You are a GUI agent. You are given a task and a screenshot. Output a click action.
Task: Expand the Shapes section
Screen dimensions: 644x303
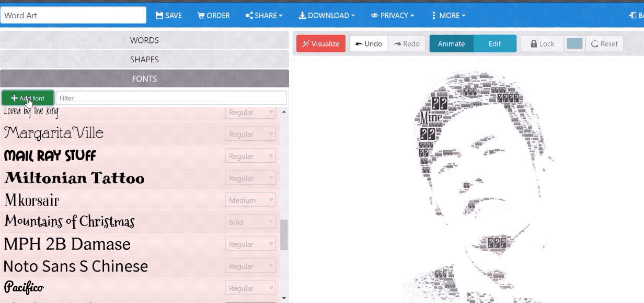coord(144,60)
